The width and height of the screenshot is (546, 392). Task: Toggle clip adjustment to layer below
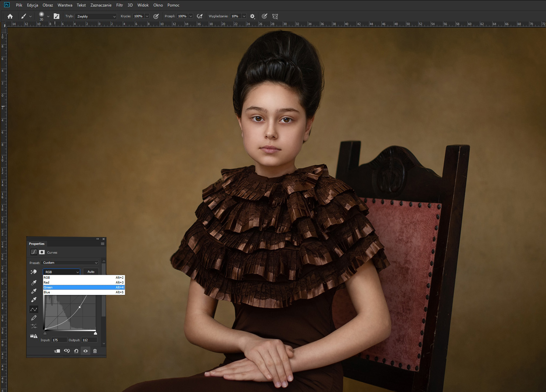[57, 351]
